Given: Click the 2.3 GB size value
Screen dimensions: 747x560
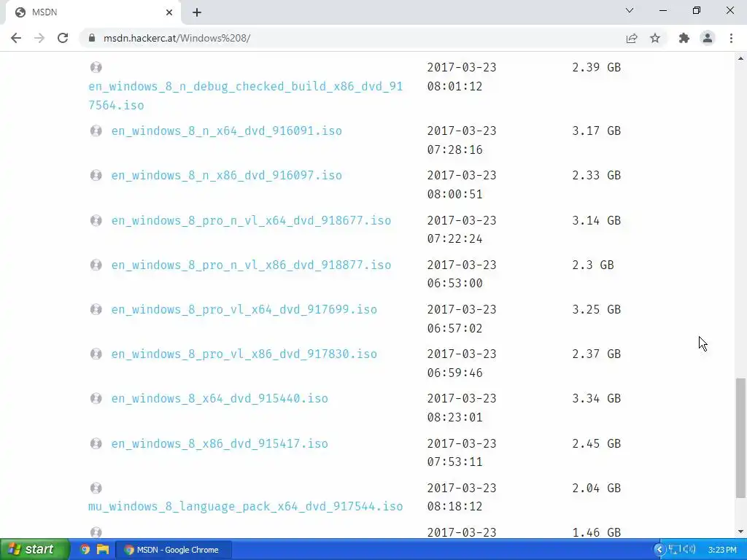Looking at the screenshot, I should click(x=593, y=265).
